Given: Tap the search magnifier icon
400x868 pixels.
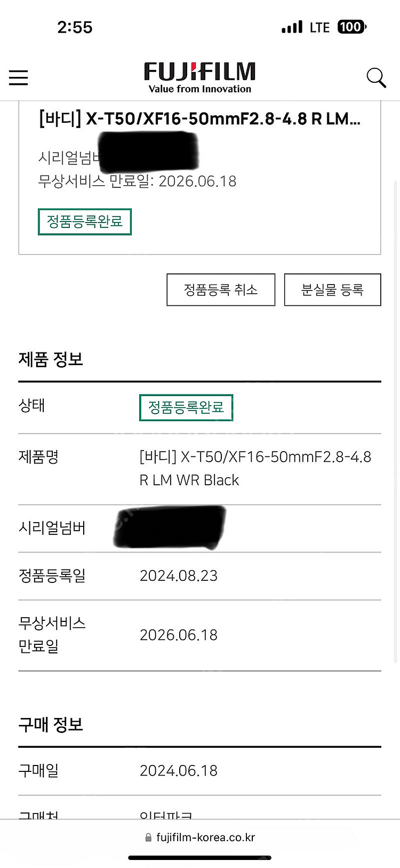Looking at the screenshot, I should tap(376, 78).
